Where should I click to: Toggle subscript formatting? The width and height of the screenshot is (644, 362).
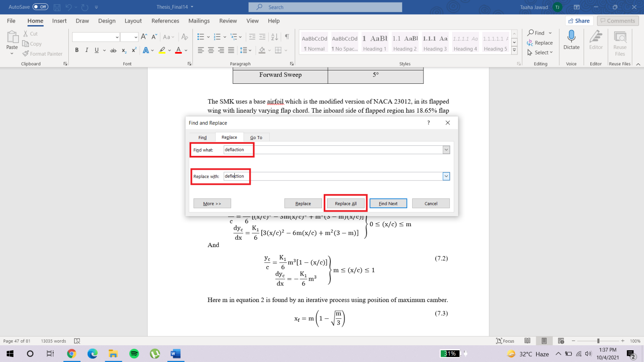[x=124, y=50]
